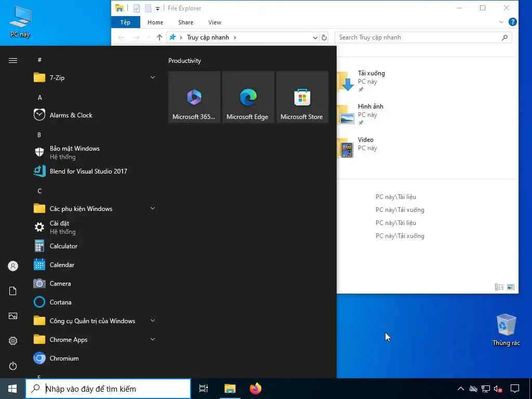Click New folder icon in Explorer title bar

[x=148, y=8]
